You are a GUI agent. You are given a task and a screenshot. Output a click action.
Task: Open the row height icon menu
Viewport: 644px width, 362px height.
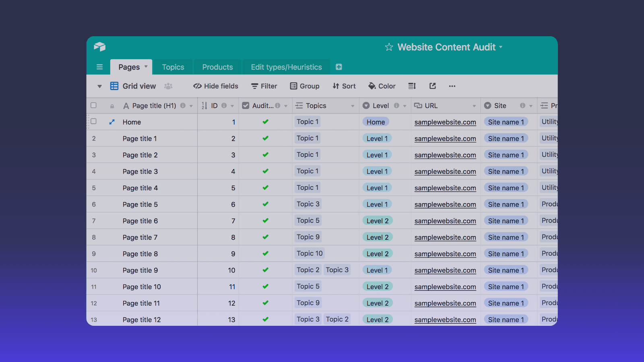(x=412, y=86)
